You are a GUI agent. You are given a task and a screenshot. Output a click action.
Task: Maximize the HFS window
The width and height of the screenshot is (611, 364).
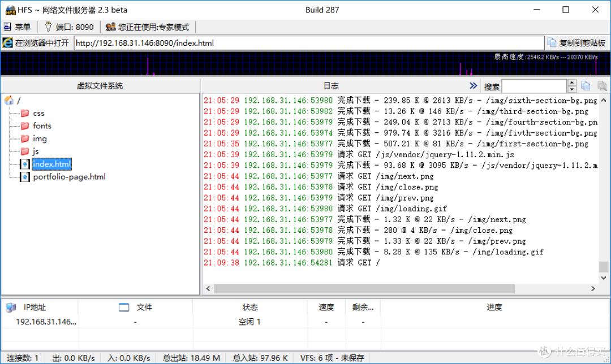coord(566,10)
